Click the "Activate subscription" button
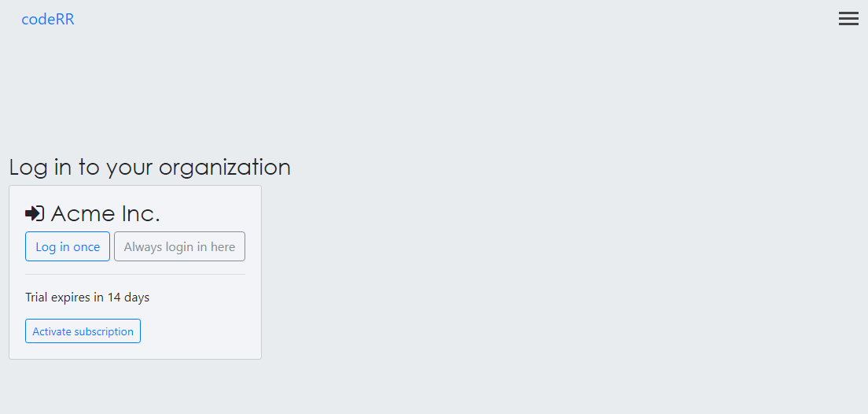Viewport: 868px width, 414px height. pyautogui.click(x=83, y=331)
